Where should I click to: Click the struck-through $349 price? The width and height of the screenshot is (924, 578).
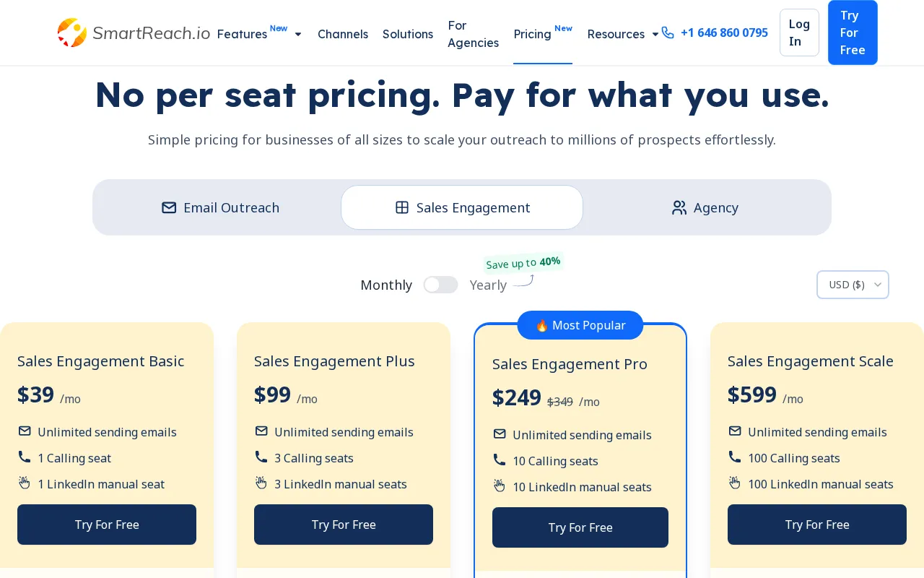click(560, 402)
